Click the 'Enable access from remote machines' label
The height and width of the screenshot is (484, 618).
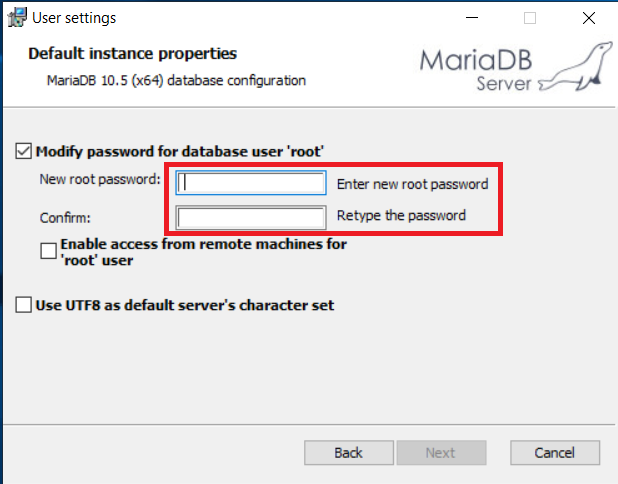(203, 252)
